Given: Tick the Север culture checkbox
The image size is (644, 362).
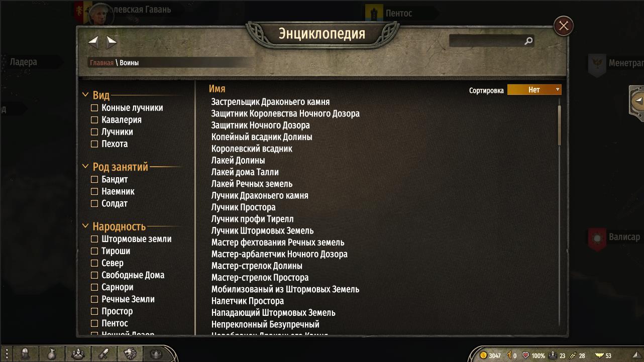Looking at the screenshot, I should click(94, 263).
